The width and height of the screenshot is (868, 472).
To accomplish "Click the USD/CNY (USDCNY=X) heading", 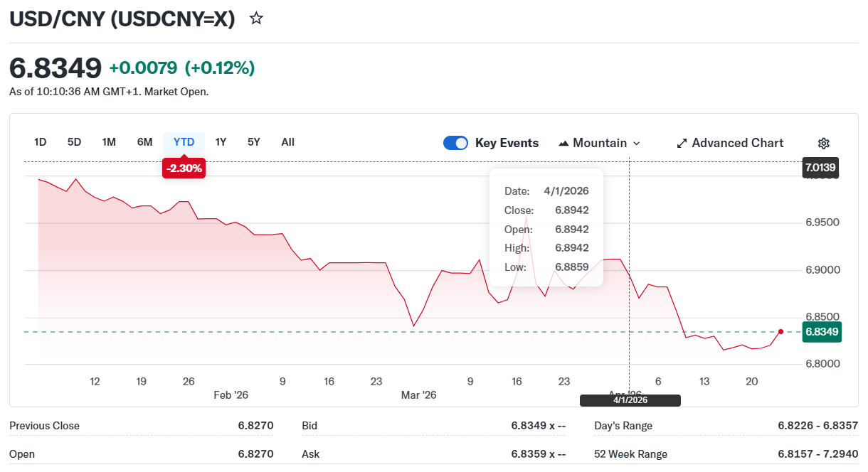I will (x=122, y=19).
